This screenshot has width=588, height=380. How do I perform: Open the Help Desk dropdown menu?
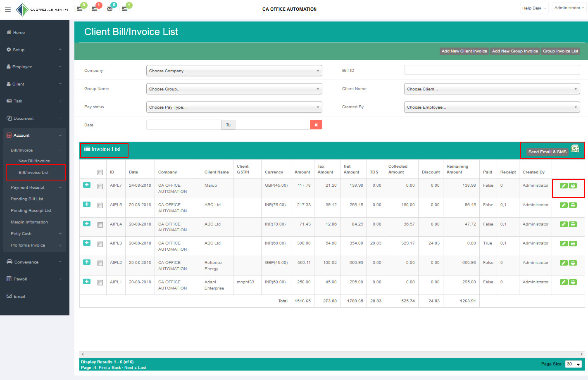(534, 8)
